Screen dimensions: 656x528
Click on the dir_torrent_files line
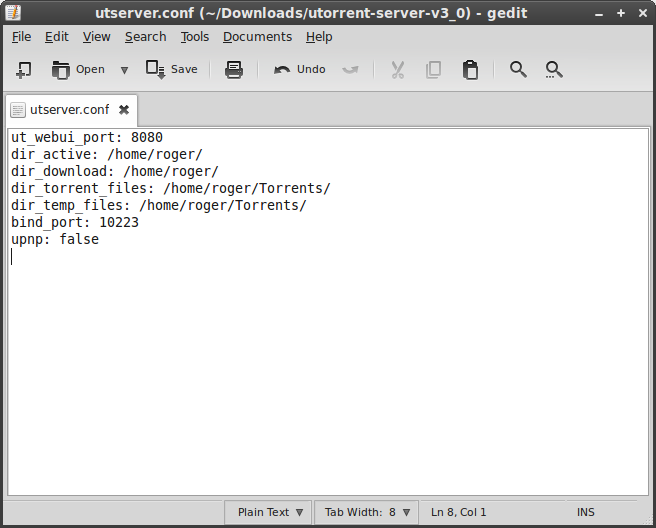[x=171, y=188]
